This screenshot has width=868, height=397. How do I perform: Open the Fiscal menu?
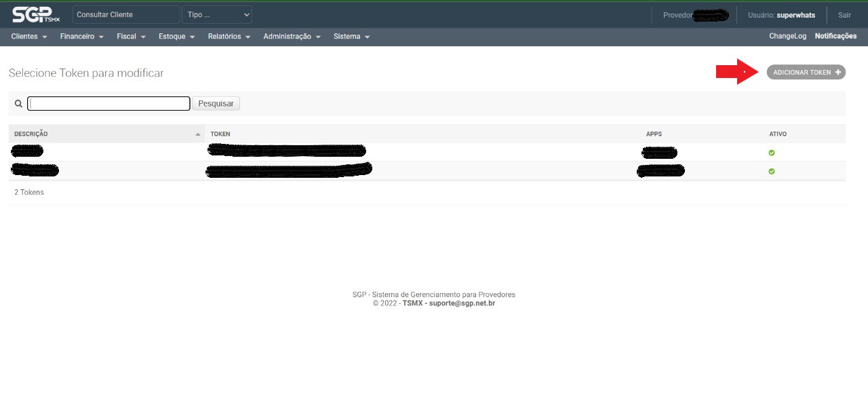[131, 37]
